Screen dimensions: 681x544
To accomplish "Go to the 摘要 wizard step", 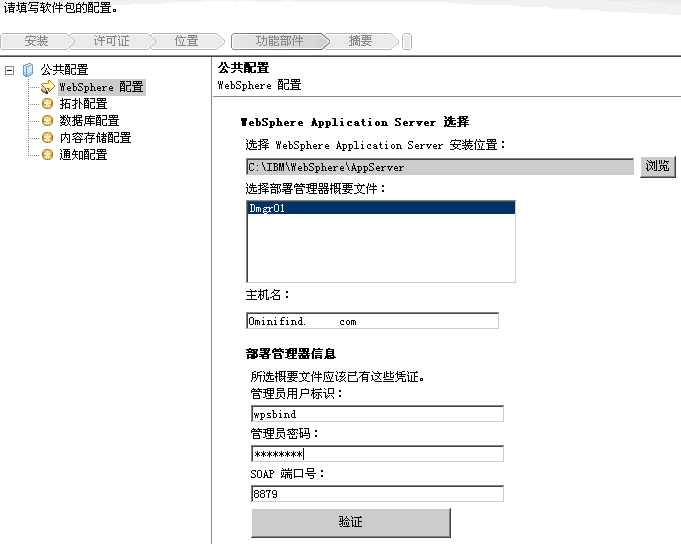I will 360,41.
